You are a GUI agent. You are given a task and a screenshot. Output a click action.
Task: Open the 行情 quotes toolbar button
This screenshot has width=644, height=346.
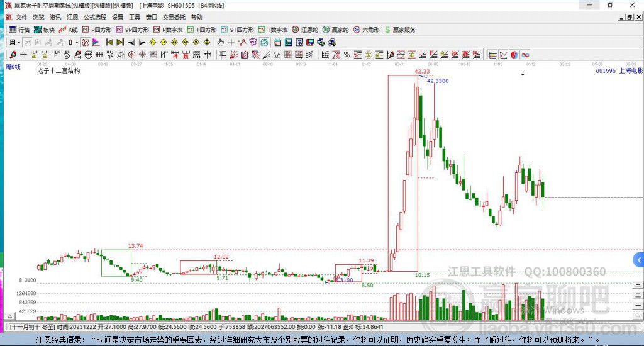tap(19, 30)
